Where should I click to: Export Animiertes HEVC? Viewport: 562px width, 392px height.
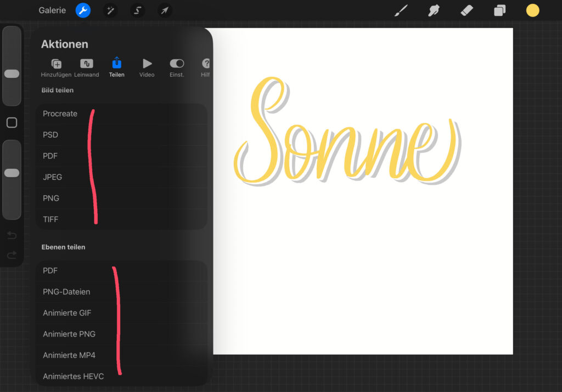click(x=122, y=376)
